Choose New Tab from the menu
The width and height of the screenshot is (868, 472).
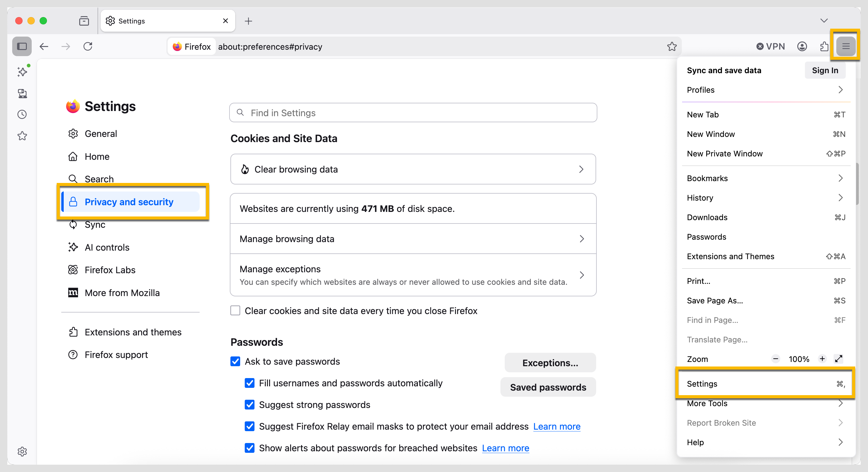click(x=766, y=115)
